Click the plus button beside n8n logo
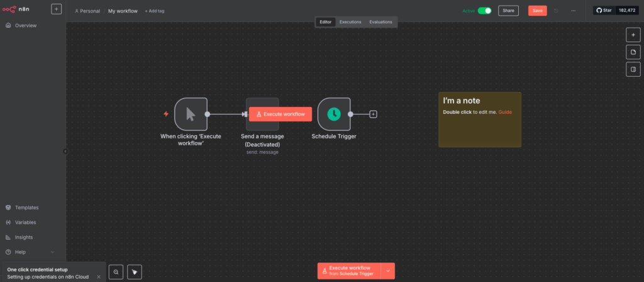The image size is (644, 282). [56, 9]
